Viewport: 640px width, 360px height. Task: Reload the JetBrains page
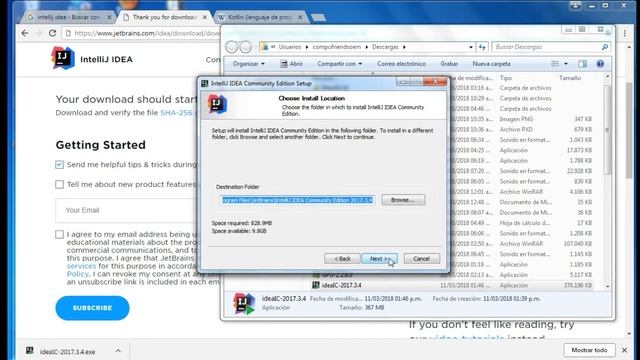(52, 33)
